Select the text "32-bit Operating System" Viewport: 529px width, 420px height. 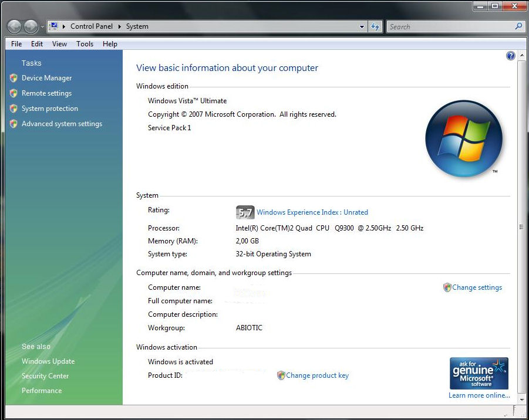click(x=273, y=254)
